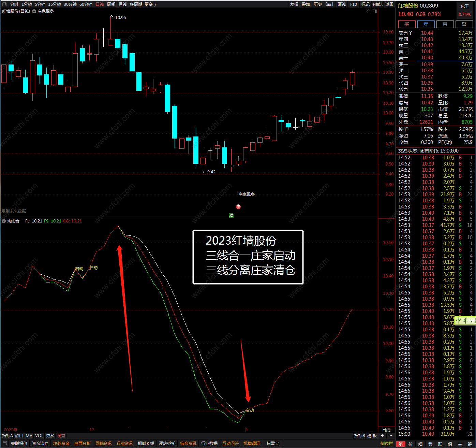Open the 行业资讯 tab
Screen dimensions: 476x448
tap(125, 444)
